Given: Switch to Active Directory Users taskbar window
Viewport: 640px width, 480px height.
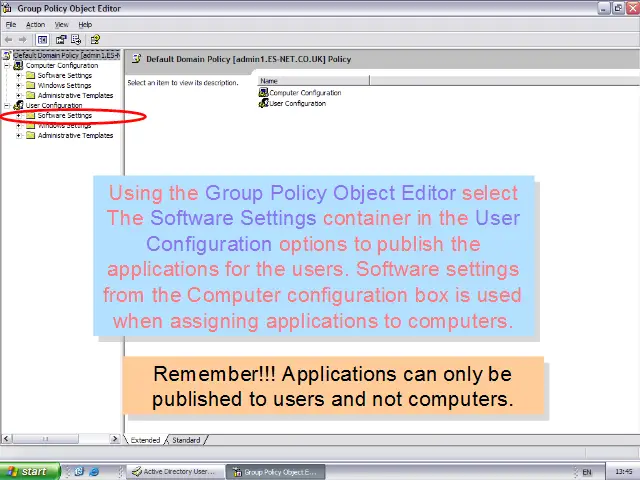Looking at the screenshot, I should (175, 471).
